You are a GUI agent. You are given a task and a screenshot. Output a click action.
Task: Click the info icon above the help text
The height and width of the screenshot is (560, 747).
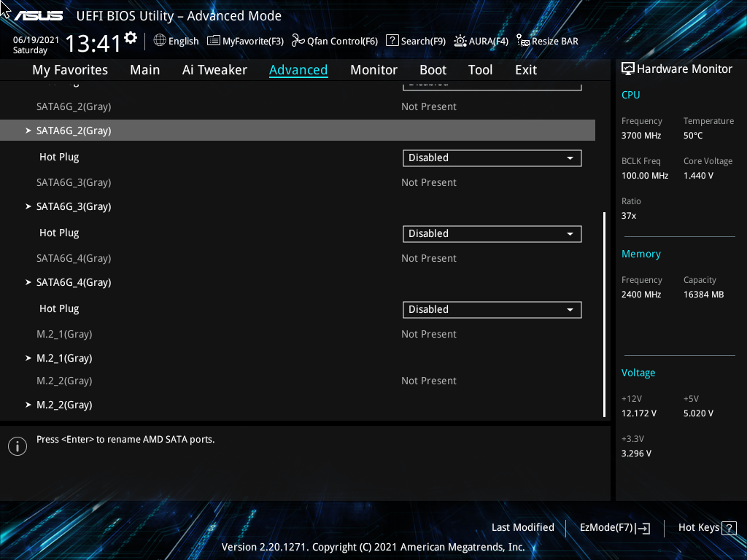pos(17,446)
